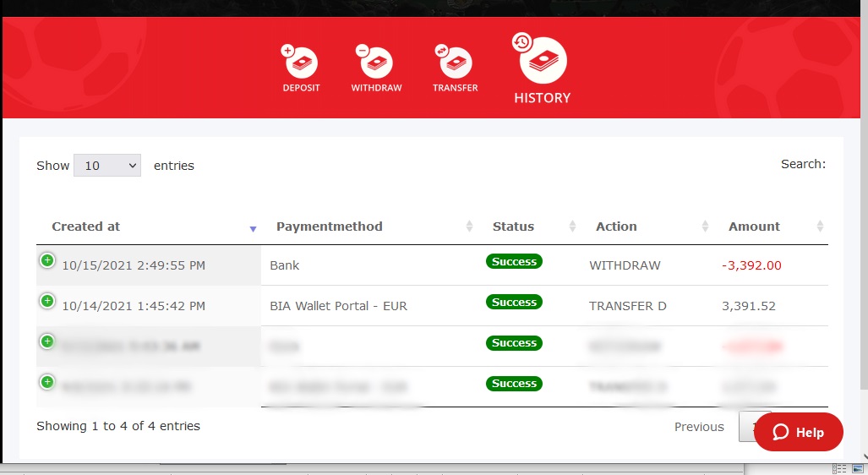Sort table by Amount column

[x=754, y=227]
